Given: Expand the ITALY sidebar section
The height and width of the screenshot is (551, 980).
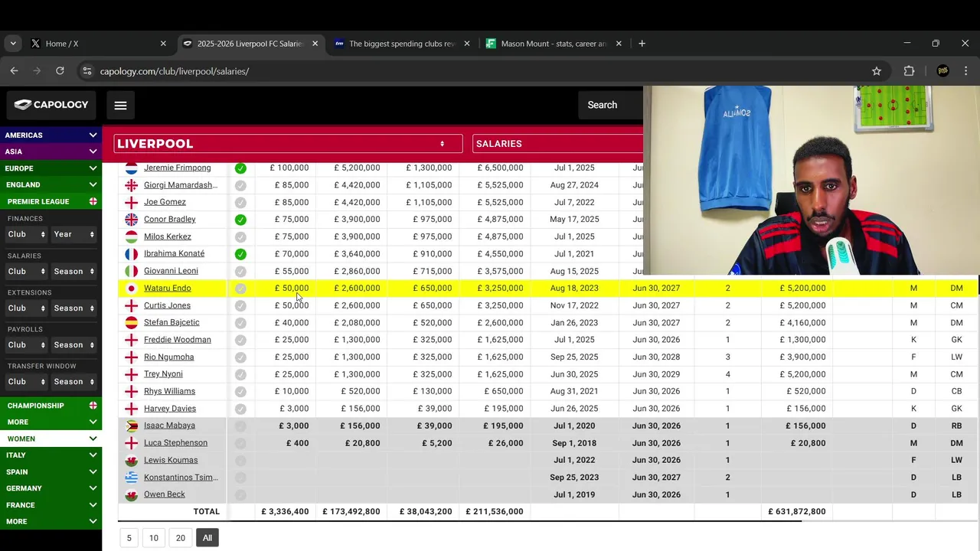Looking at the screenshot, I should point(51,455).
